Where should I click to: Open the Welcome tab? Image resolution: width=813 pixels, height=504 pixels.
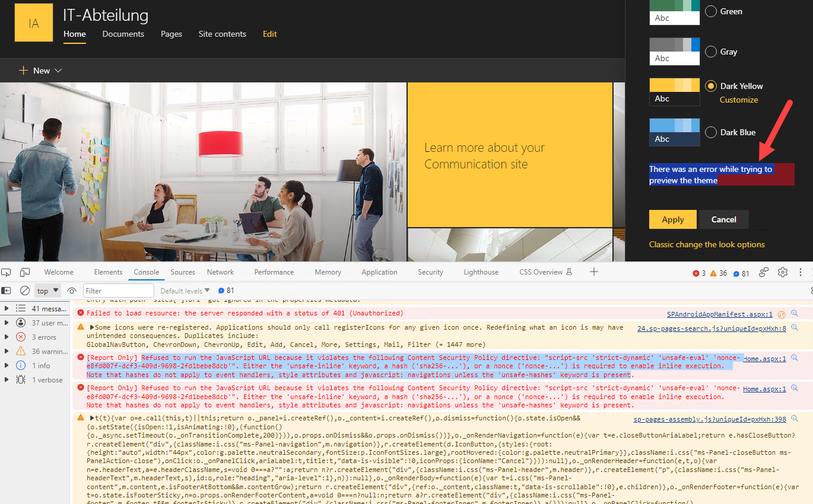coord(59,272)
